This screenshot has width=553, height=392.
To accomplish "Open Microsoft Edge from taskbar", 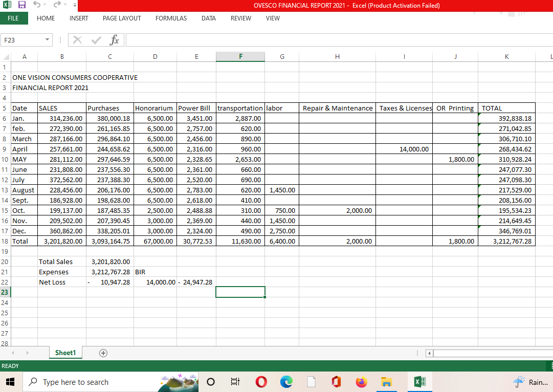I will (x=286, y=382).
